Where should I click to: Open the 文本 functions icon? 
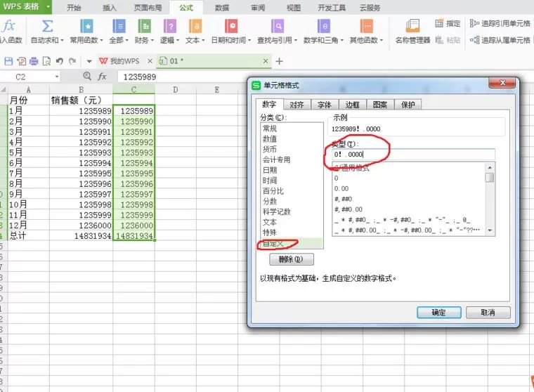coord(195,26)
